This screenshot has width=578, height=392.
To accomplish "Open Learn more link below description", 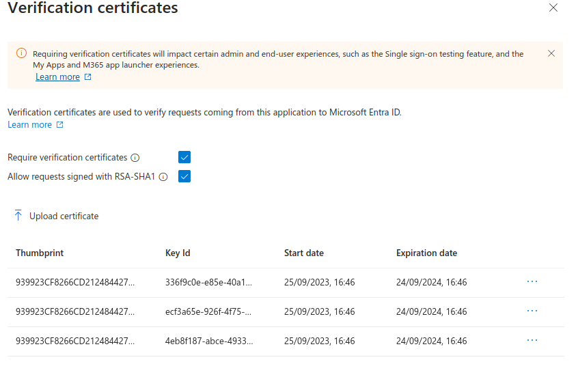I will coord(30,124).
